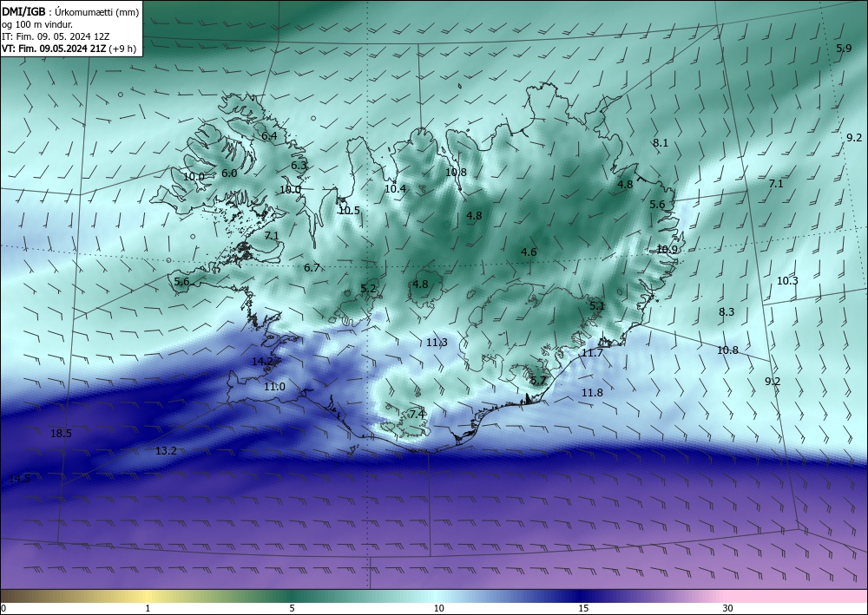This screenshot has height=615, width=868.
Task: Click the 'og 100 m vindur.' line
Action: 37,24
